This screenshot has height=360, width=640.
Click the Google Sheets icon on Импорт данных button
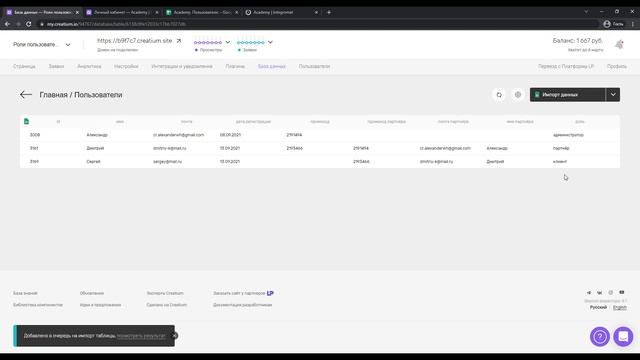537,95
